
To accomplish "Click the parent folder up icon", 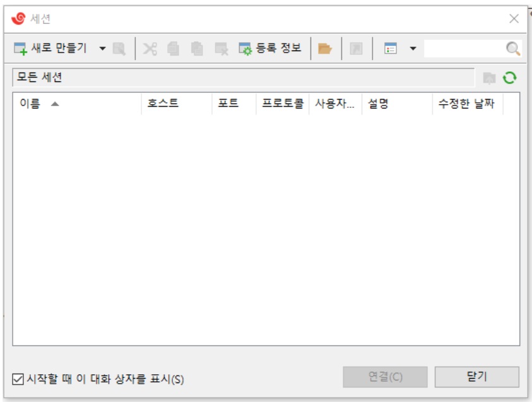I will pos(489,78).
